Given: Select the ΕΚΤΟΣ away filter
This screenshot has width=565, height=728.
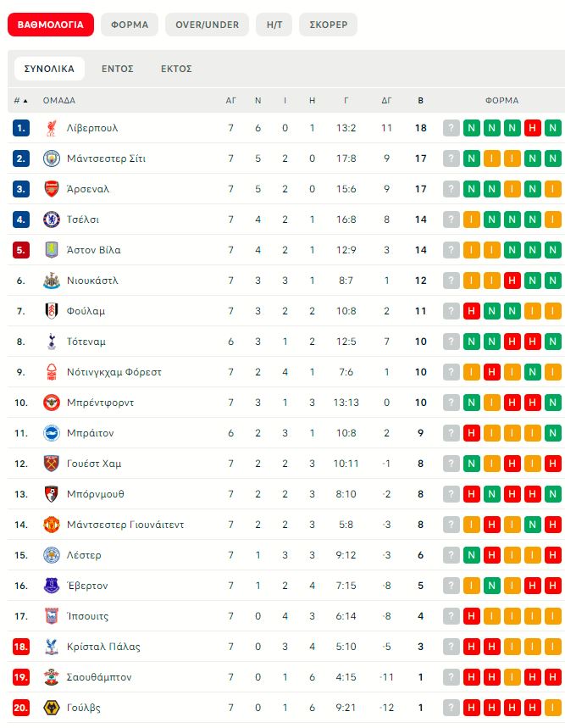Looking at the screenshot, I should (x=176, y=69).
